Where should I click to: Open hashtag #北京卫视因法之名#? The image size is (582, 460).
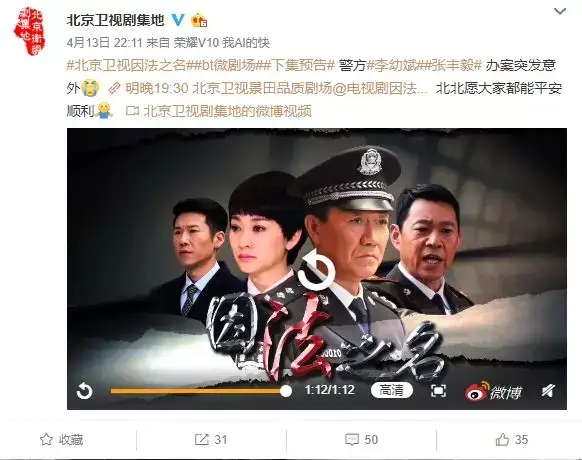click(x=129, y=65)
